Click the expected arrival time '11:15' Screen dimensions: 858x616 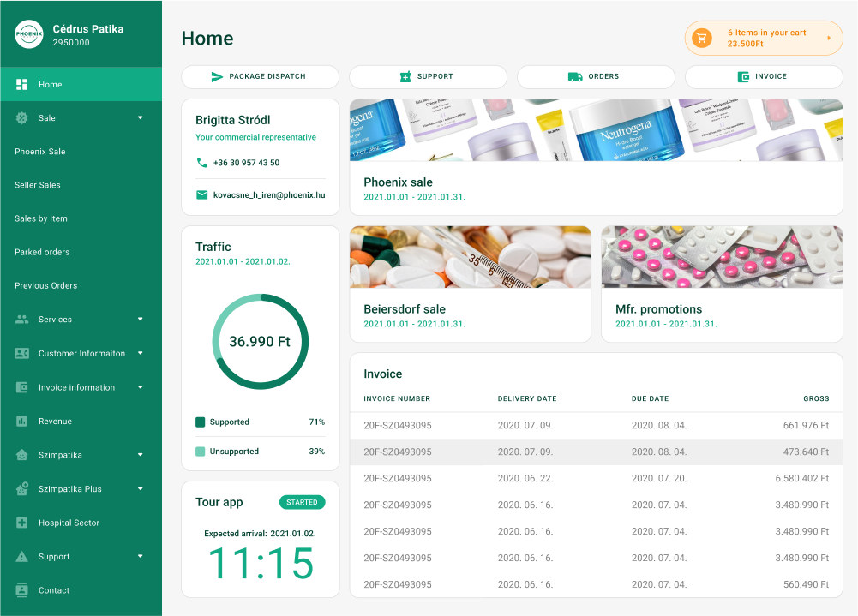coord(261,564)
